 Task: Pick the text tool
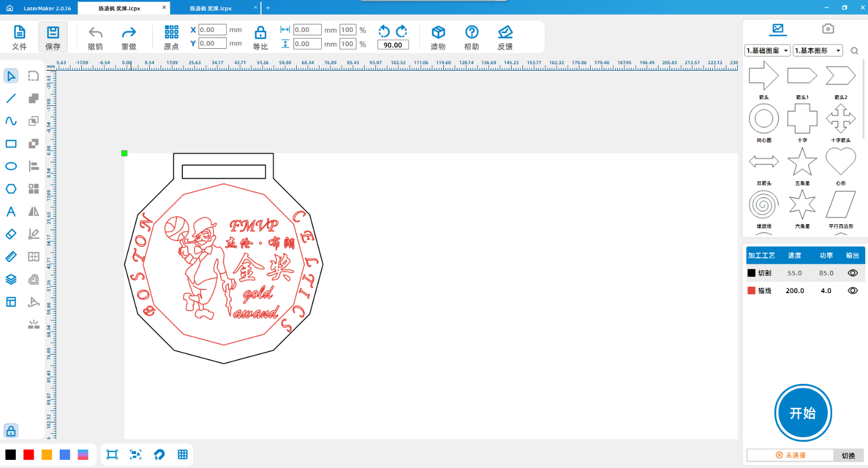click(x=11, y=212)
